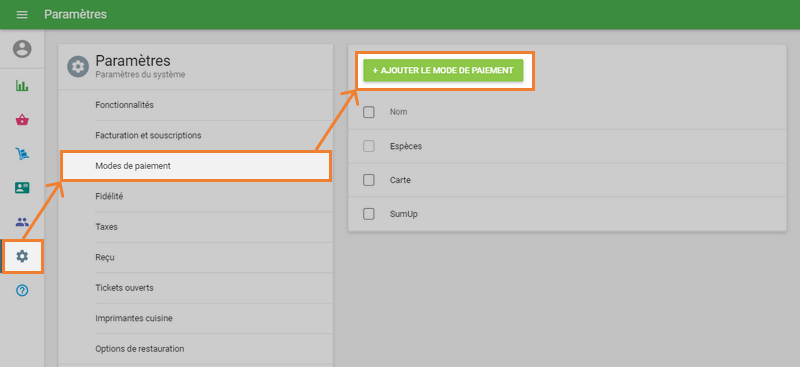Tick the Nom select-all checkbox
Viewport: 800px width, 367px height.
(369, 112)
